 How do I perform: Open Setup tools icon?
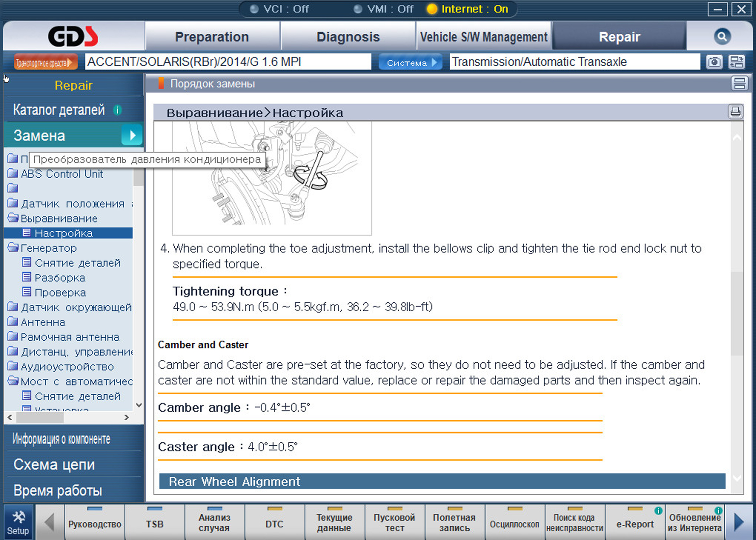pyautogui.click(x=18, y=522)
